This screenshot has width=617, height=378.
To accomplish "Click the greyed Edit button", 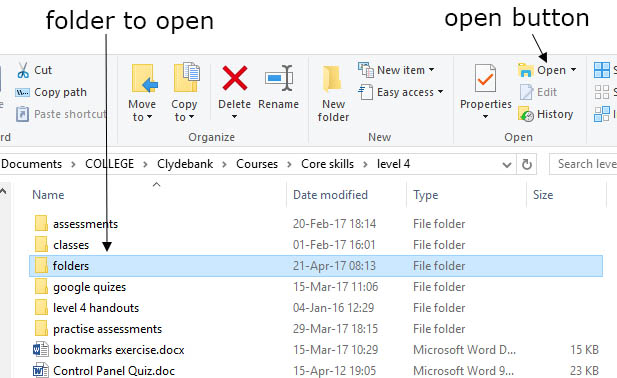I will click(538, 92).
